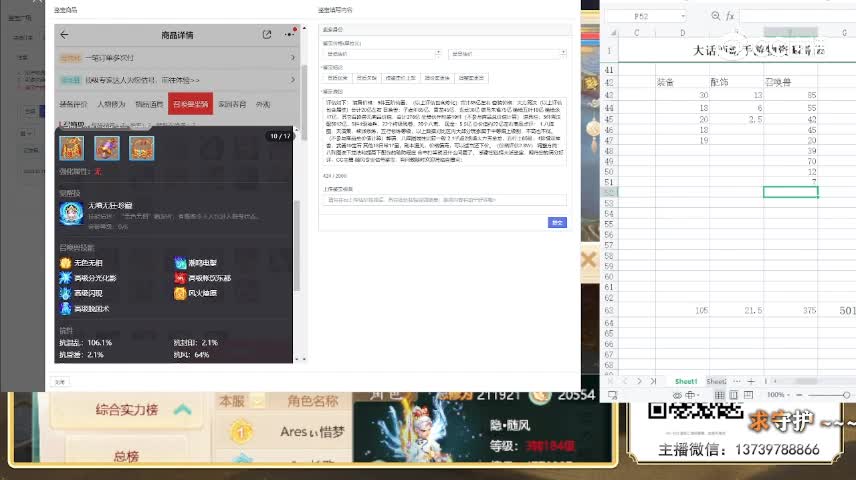Image resolution: width=856 pixels, height=480 pixels.
Task: Click the 高级分光化影 skill icon
Action: point(66,278)
